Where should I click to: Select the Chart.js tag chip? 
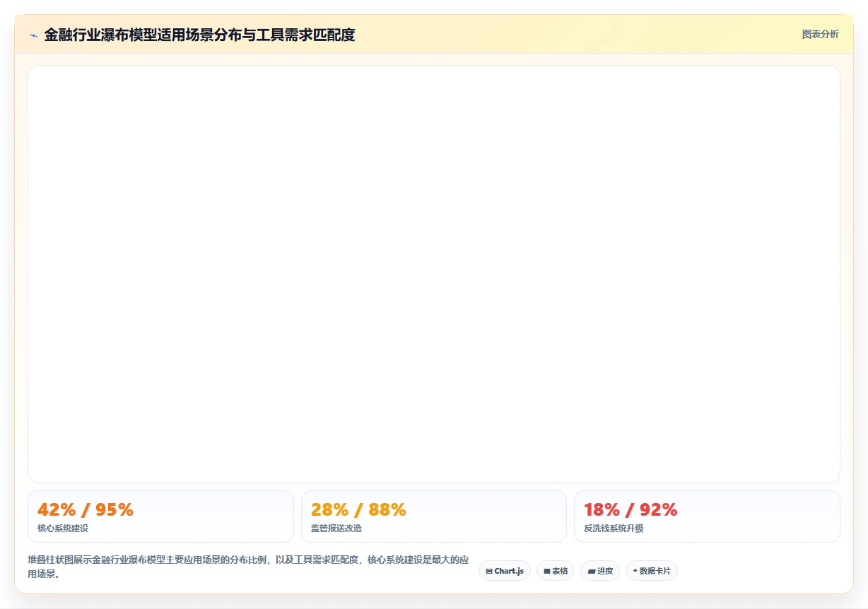click(x=505, y=571)
